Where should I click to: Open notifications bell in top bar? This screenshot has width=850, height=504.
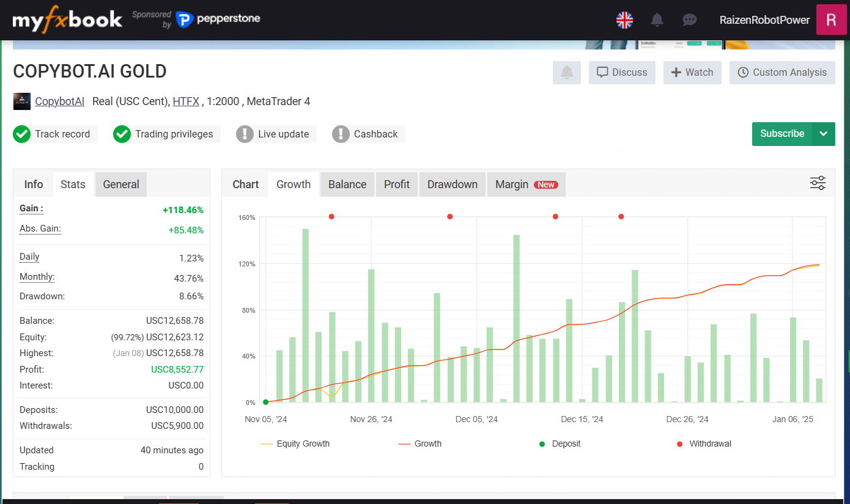pos(657,20)
